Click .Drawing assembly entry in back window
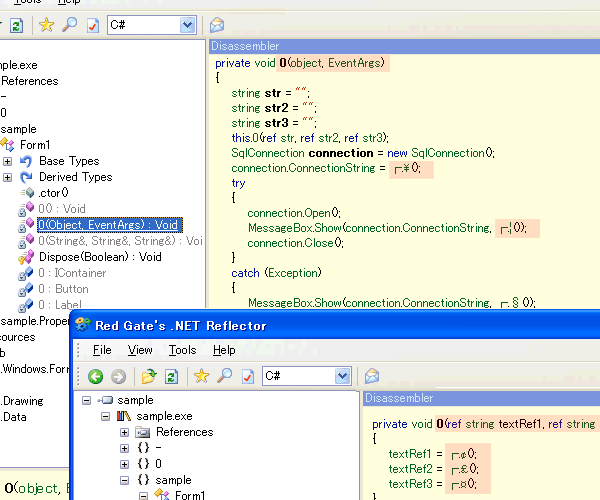600x500 pixels. click(22, 401)
